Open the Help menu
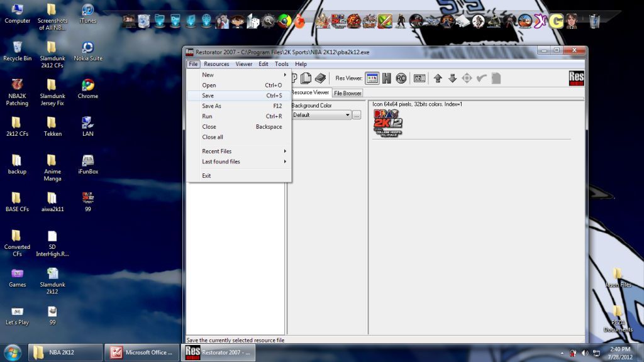Image resolution: width=644 pixels, height=362 pixels. (x=301, y=64)
